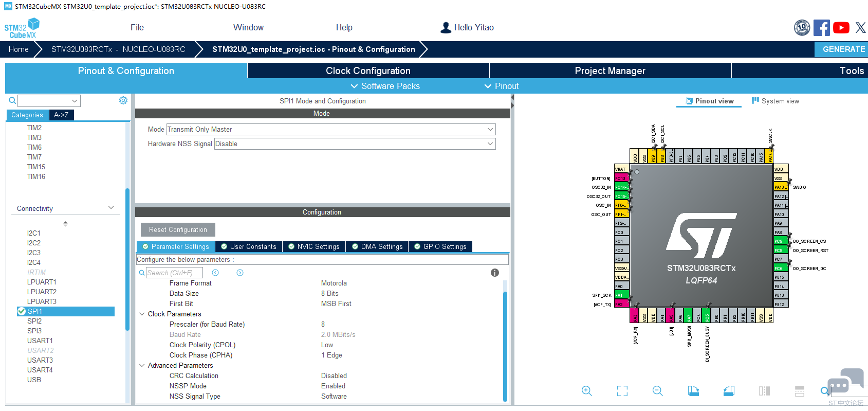This screenshot has width=868, height=411.
Task: Open the Window menu
Action: point(248,28)
